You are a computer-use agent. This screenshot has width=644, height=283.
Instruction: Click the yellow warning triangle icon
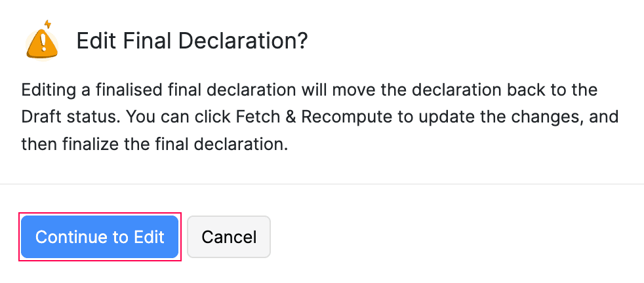(42, 42)
